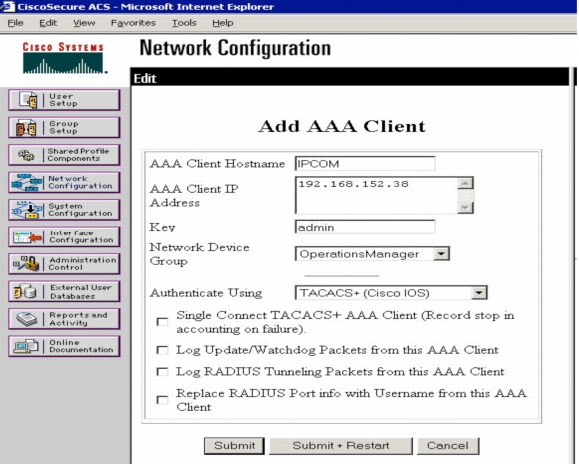Open the Interface Configuration icon
579x466 pixels.
(x=27, y=237)
